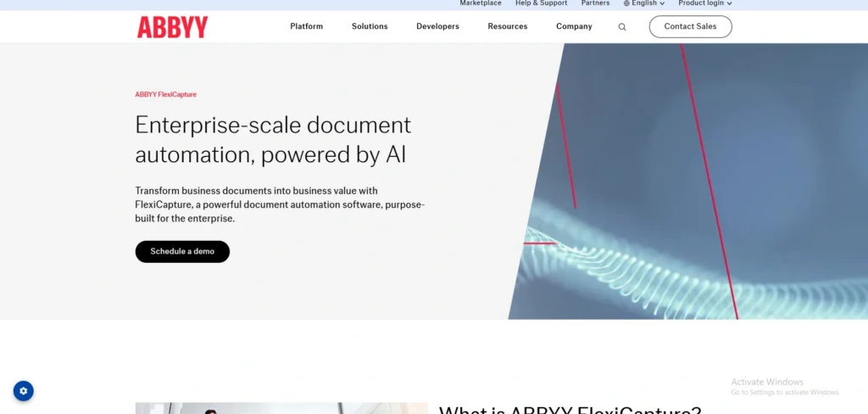The image size is (868, 414).
Task: Open the Solutions menu
Action: [370, 26]
